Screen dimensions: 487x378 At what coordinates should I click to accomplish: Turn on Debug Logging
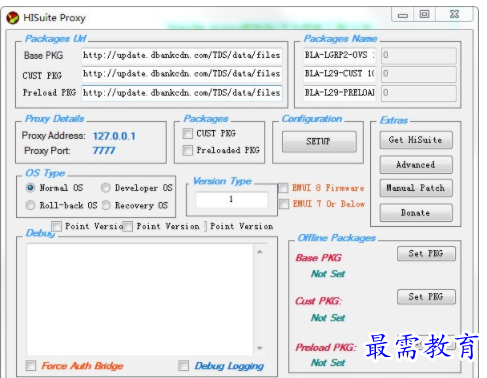click(183, 366)
